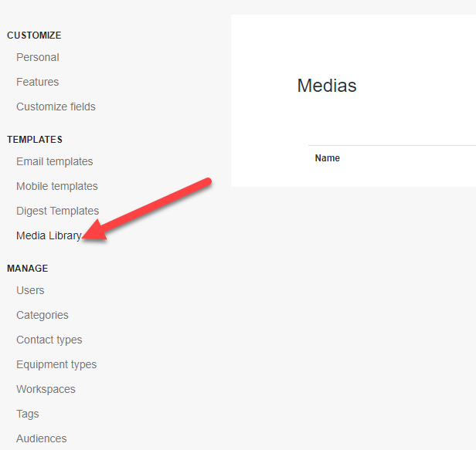Click the Medias page title
The height and width of the screenshot is (450, 476).
(x=327, y=86)
